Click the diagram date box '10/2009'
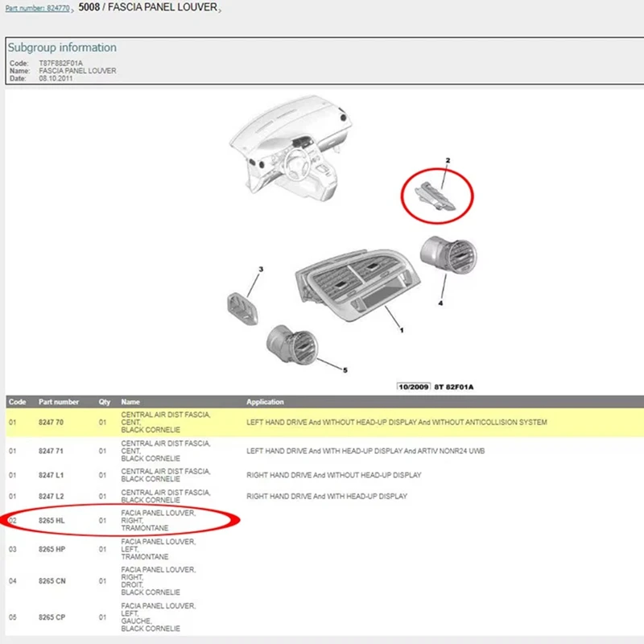This screenshot has width=644, height=644. point(414,387)
